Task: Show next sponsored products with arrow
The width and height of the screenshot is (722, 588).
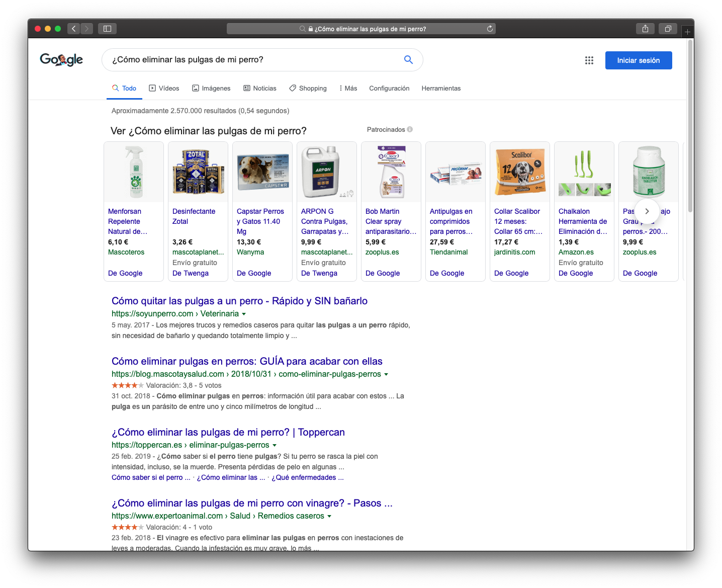Action: (x=647, y=211)
